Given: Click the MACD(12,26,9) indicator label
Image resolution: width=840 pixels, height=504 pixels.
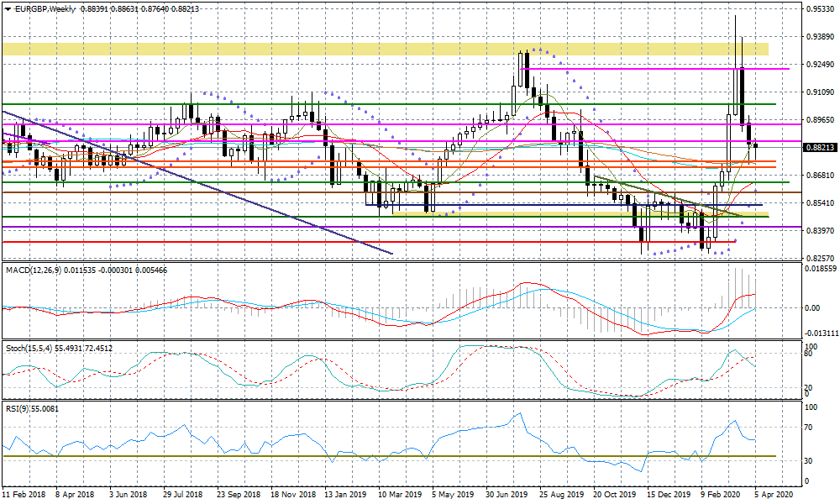Looking at the screenshot, I should click(x=34, y=270).
